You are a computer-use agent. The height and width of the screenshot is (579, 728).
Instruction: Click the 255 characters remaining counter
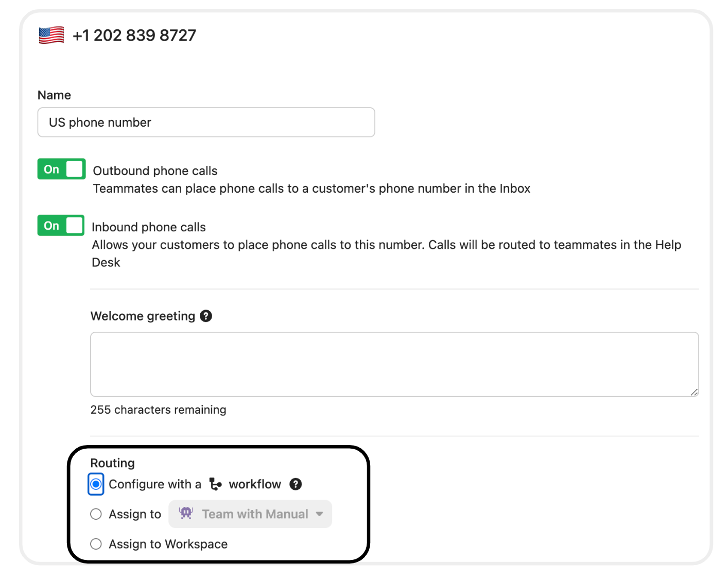pyautogui.click(x=158, y=410)
